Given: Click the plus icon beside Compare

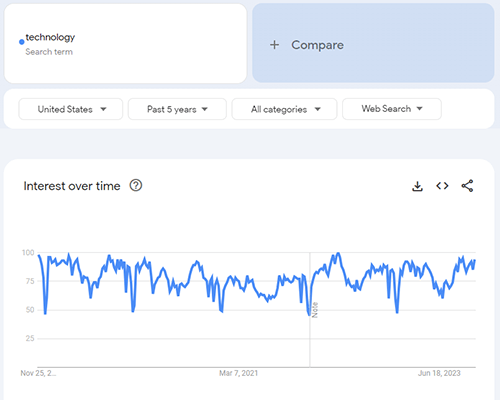Looking at the screenshot, I should tap(274, 45).
